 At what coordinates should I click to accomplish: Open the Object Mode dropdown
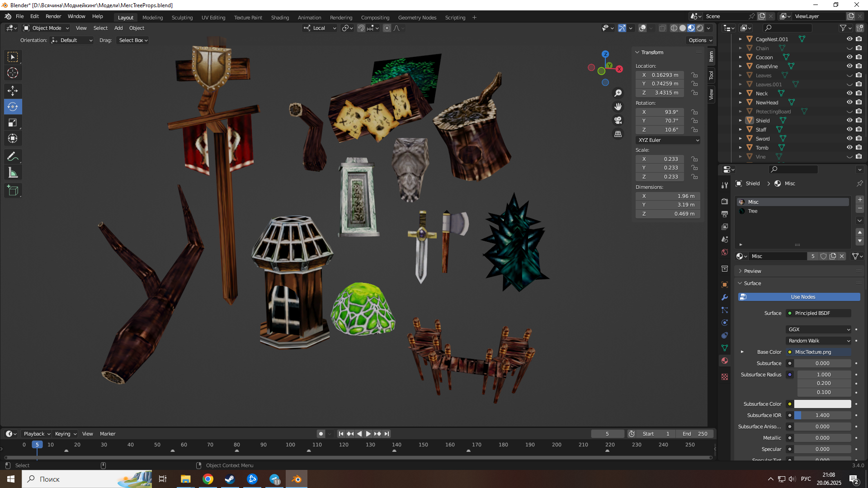[46, 28]
